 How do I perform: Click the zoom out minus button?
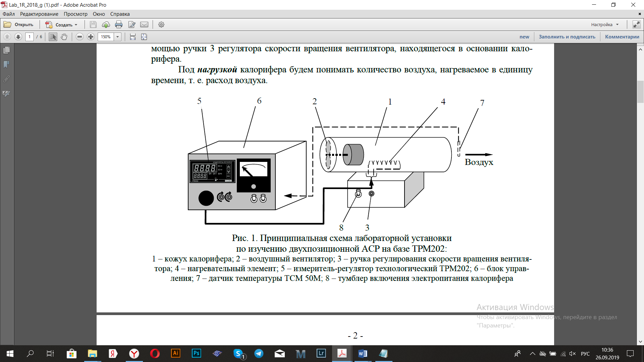(x=79, y=37)
